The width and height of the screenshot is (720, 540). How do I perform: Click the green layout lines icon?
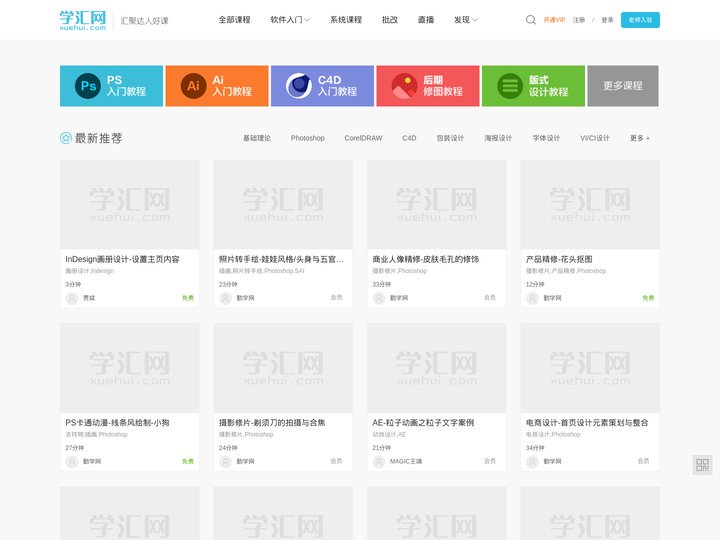[x=510, y=86]
